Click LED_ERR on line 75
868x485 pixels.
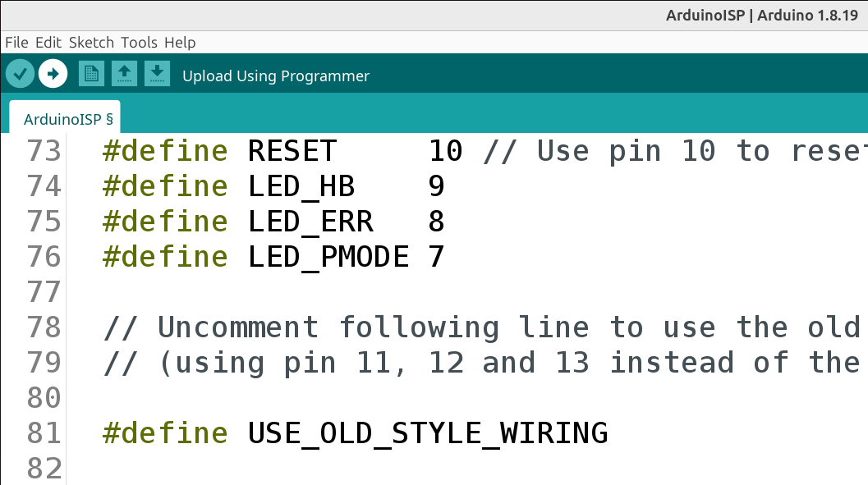tap(310, 222)
